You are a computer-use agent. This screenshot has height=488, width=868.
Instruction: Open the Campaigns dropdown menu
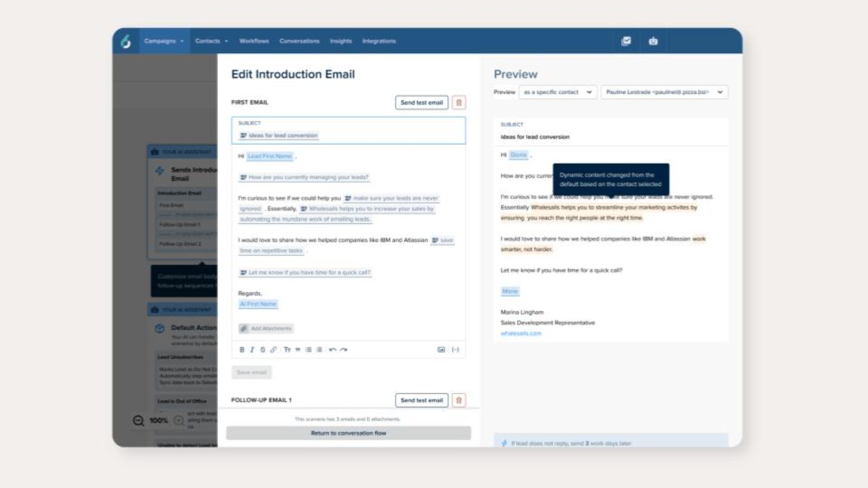164,41
